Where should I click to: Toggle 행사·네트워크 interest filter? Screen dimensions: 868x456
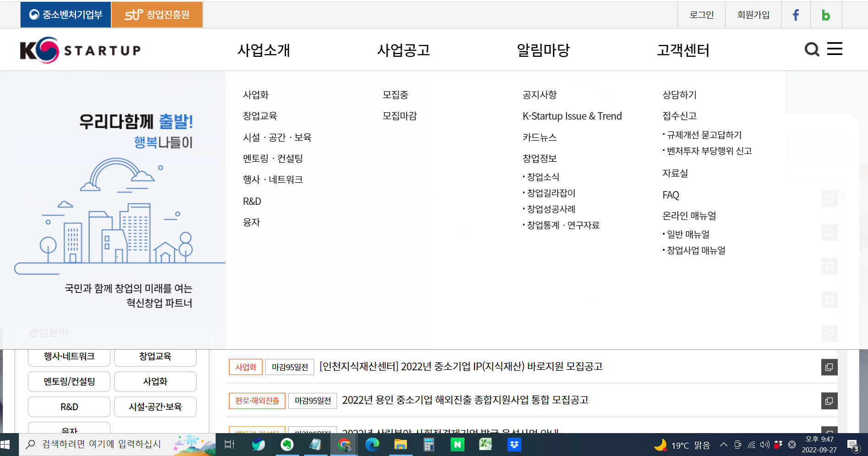(x=69, y=357)
